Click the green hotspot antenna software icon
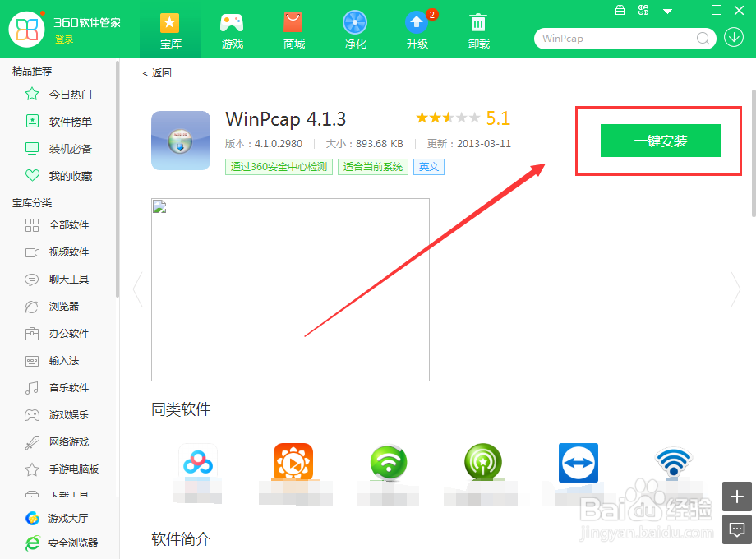Image resolution: width=756 pixels, height=559 pixels. (x=482, y=462)
